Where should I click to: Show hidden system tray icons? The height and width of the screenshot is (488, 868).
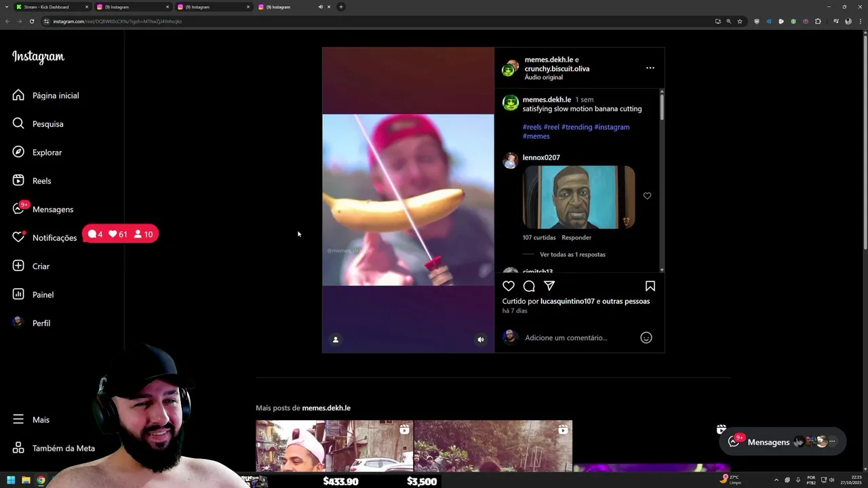777,481
